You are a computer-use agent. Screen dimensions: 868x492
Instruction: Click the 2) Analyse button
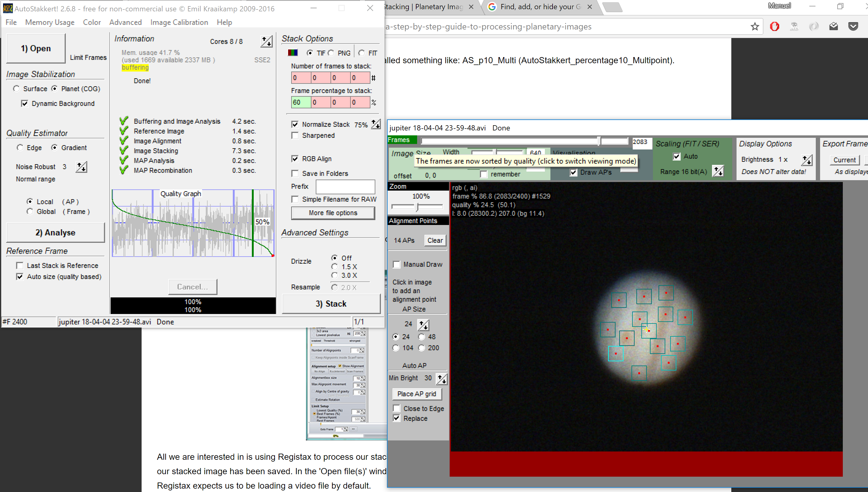point(56,232)
